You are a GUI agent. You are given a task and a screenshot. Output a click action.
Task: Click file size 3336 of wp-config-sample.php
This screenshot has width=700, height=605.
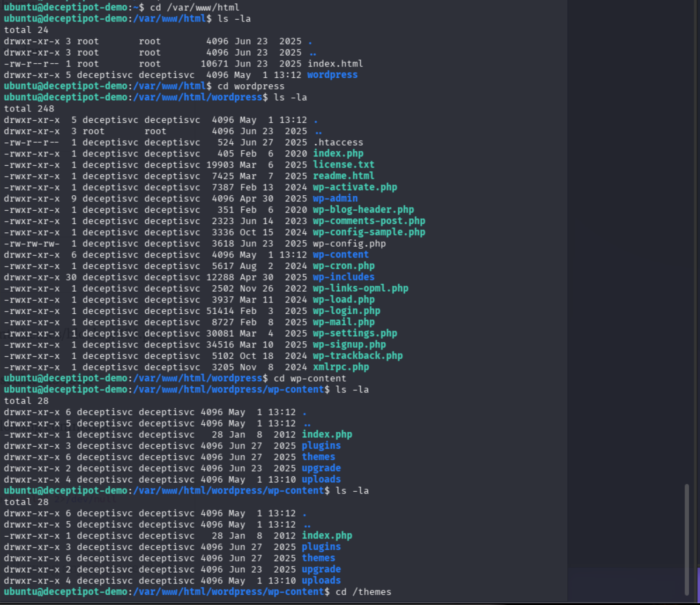pyautogui.click(x=223, y=232)
